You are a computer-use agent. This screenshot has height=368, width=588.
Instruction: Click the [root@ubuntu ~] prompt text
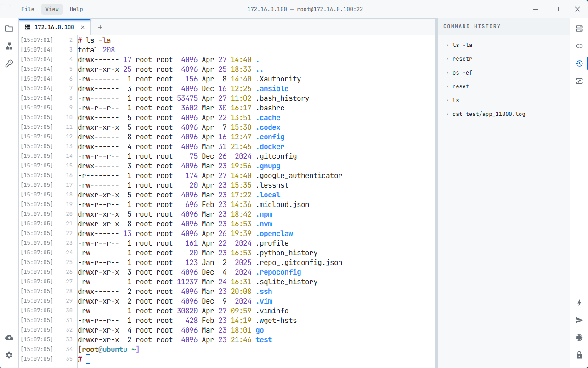pyautogui.click(x=108, y=350)
